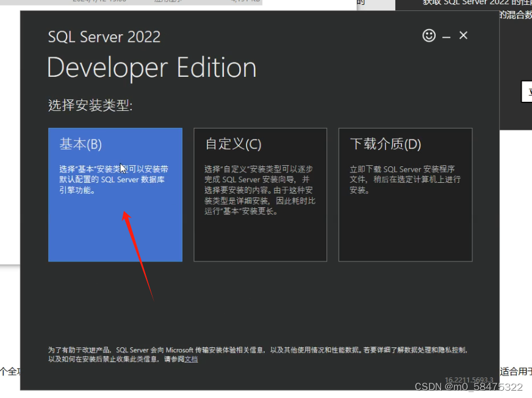532x398 pixels.
Task: Choose the 自定义(C) Custom installation tile
Action: coord(261,194)
